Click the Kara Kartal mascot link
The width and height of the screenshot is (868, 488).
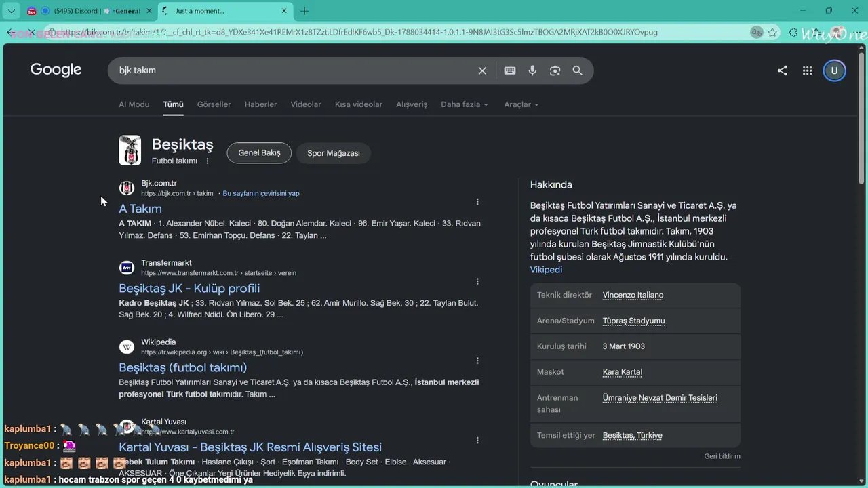click(x=623, y=372)
